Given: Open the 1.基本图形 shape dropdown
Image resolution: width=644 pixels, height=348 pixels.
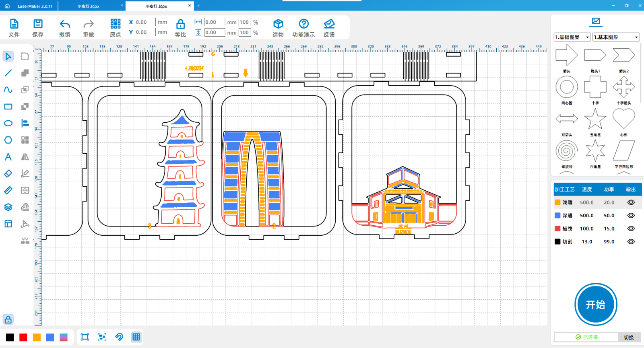Looking at the screenshot, I should (x=616, y=37).
